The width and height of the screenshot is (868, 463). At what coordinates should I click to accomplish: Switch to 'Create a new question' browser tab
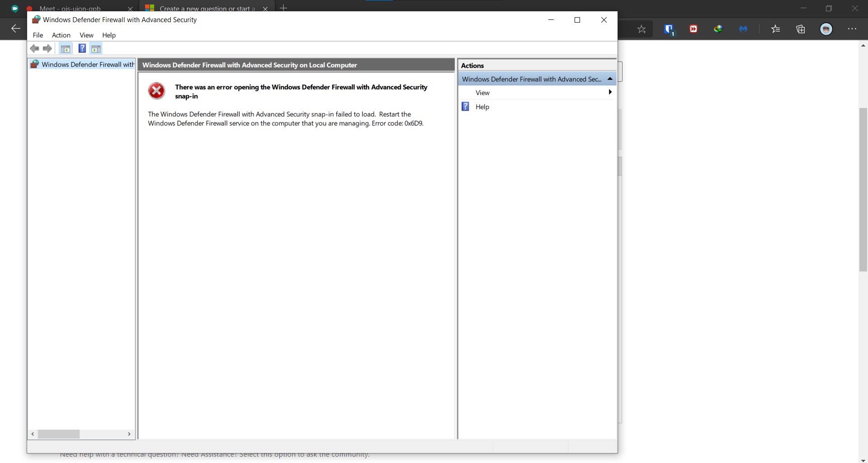[x=208, y=9]
